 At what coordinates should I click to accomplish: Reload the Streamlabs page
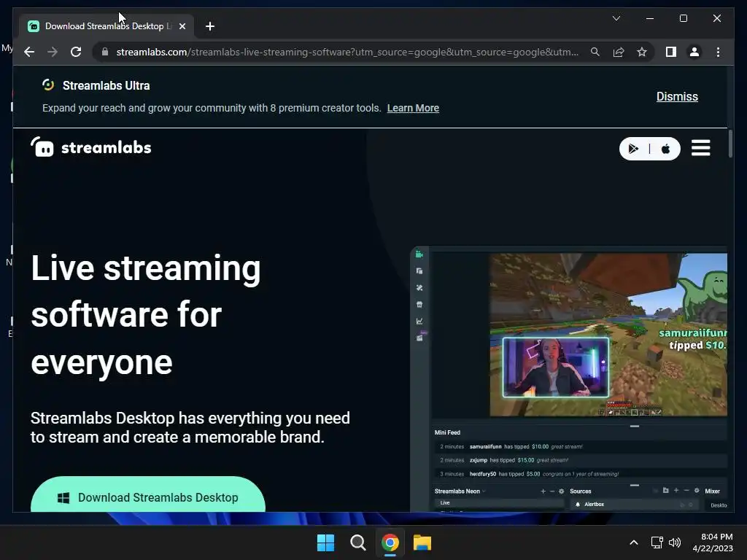(76, 52)
